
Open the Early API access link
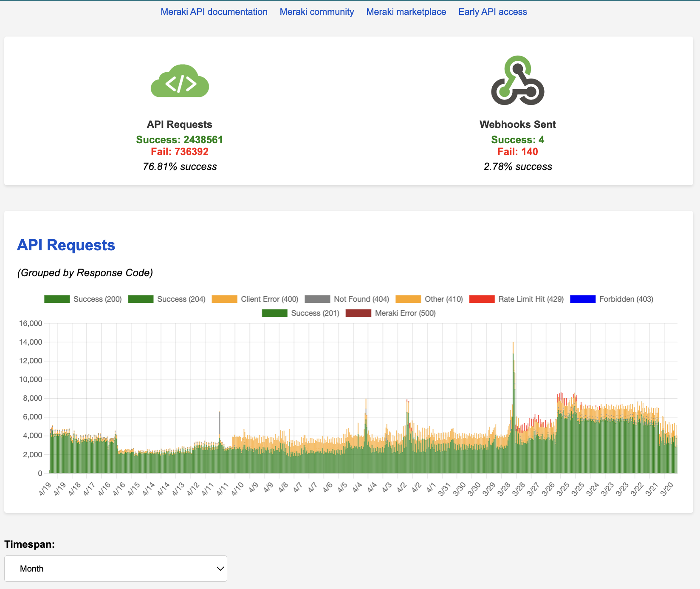[493, 12]
